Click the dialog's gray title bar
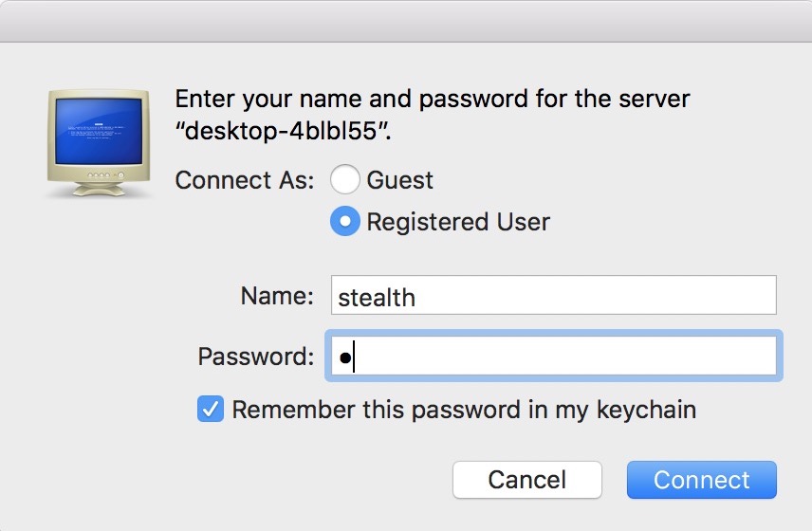Viewport: 812px width, 531px height. click(x=406, y=21)
